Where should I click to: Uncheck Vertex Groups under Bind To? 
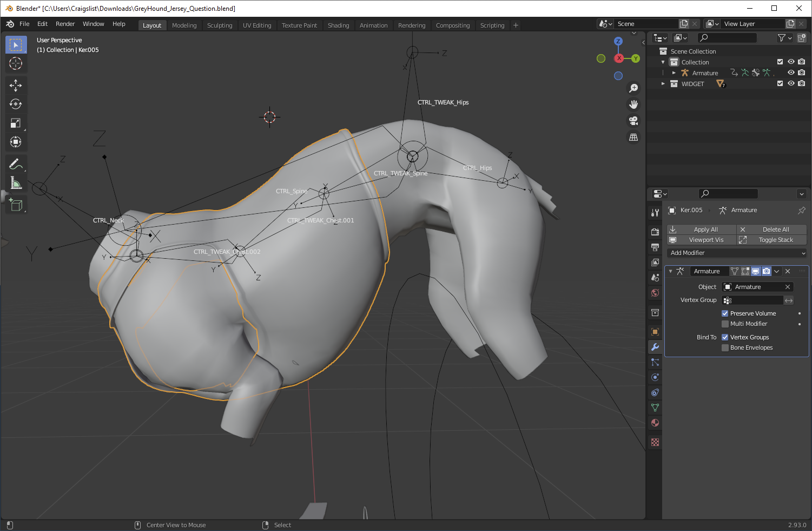[725, 337]
